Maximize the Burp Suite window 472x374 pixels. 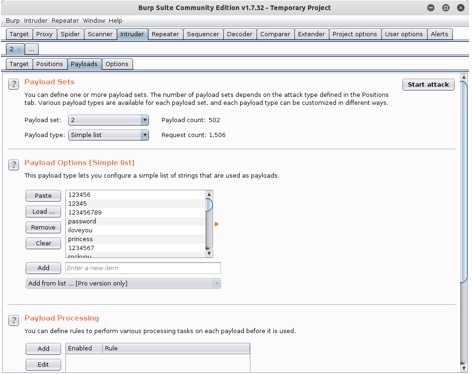[446, 8]
